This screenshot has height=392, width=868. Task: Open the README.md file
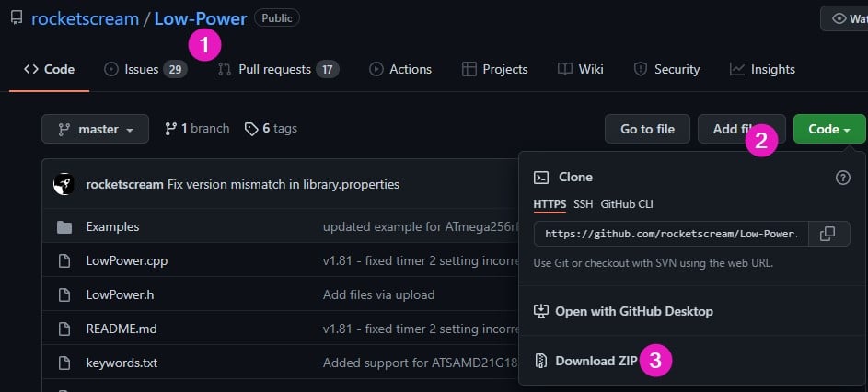[x=122, y=329]
